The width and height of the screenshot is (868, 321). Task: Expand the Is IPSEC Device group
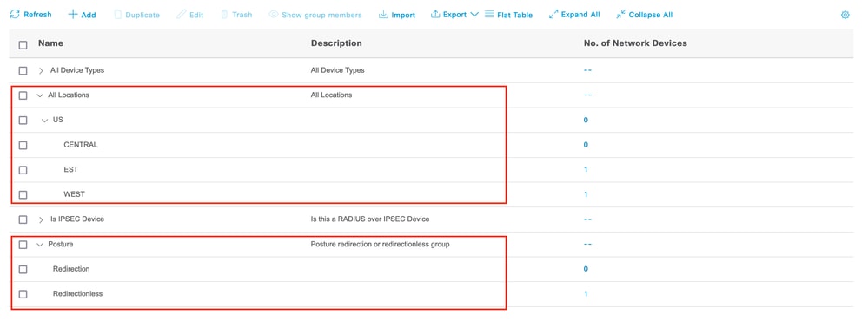tap(41, 219)
